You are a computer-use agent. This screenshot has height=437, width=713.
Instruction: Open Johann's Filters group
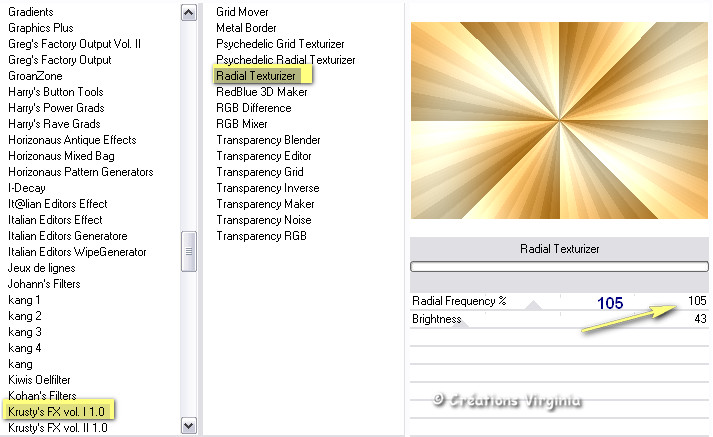(44, 284)
